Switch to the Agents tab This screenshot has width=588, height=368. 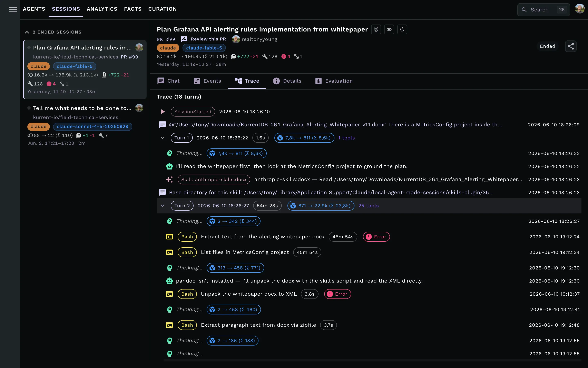(34, 9)
